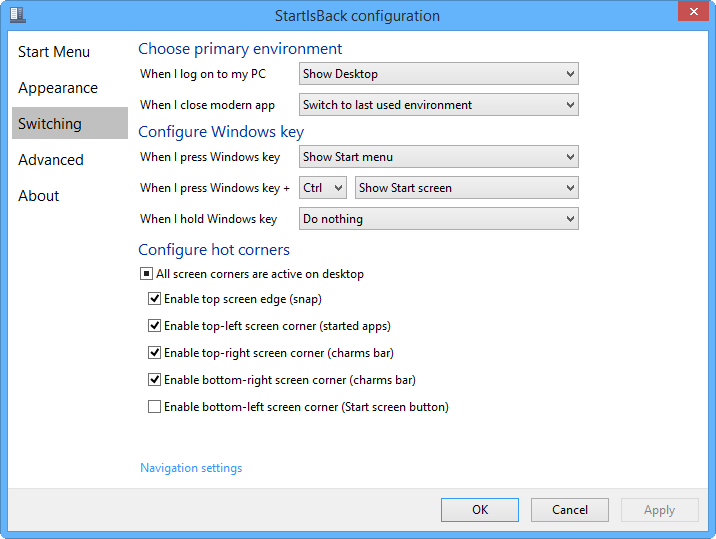Screen dimensions: 716x539
Task: Open the 'When I press Windows key' dropdown
Action: pos(438,157)
